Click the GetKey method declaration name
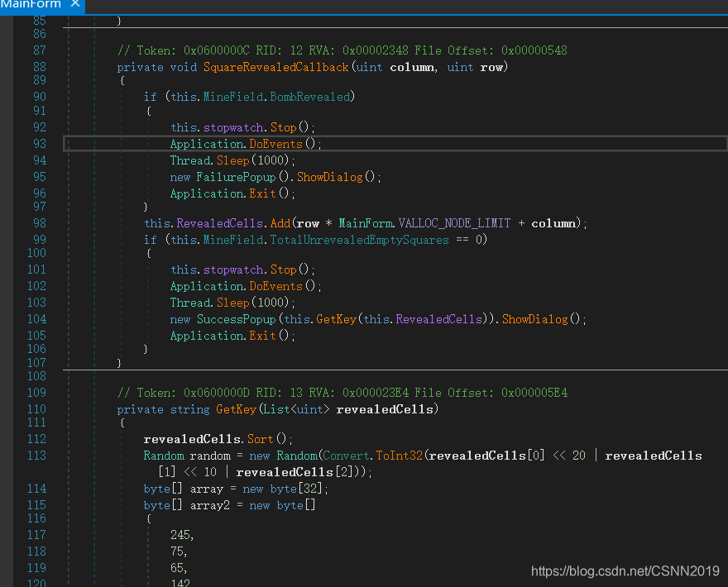 tap(236, 409)
